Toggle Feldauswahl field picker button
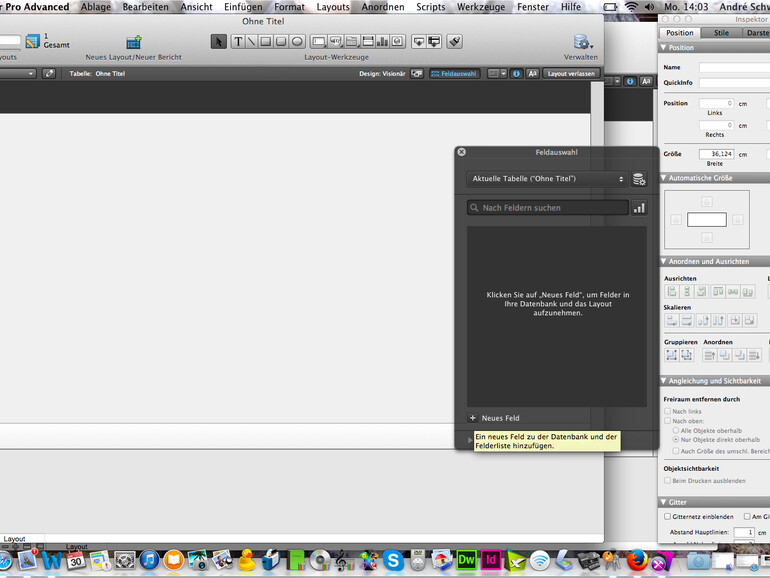The width and height of the screenshot is (770, 578). [454, 74]
